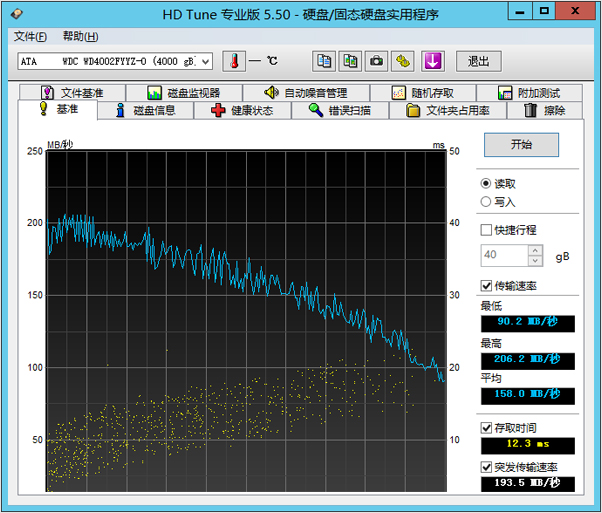
Task: Open the 擦除 erase tab
Action: point(545,111)
